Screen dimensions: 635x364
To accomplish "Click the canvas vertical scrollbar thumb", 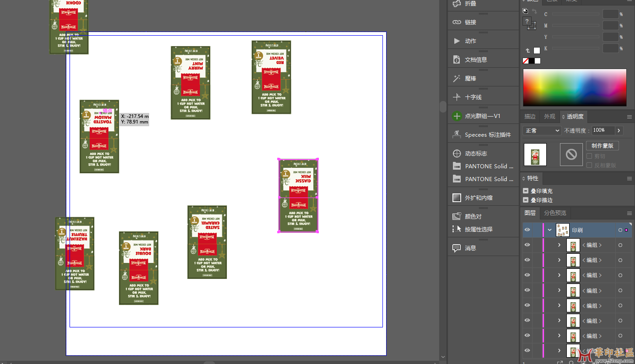I will tap(443, 107).
